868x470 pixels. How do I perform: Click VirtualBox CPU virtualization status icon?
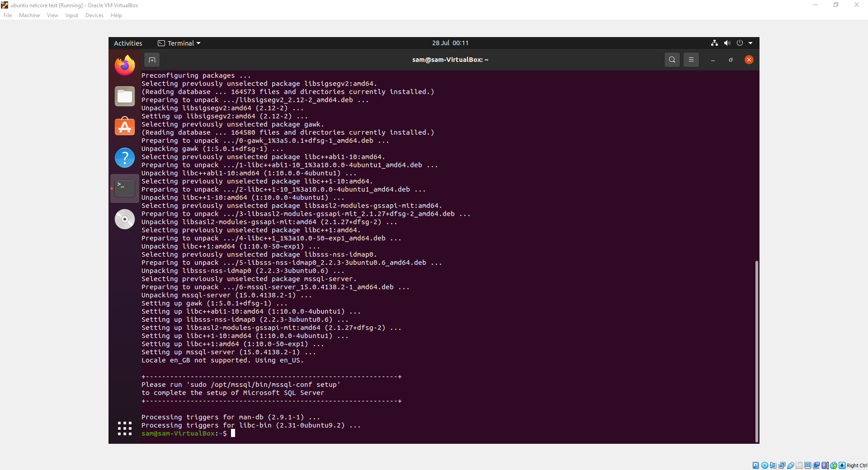[x=825, y=465]
